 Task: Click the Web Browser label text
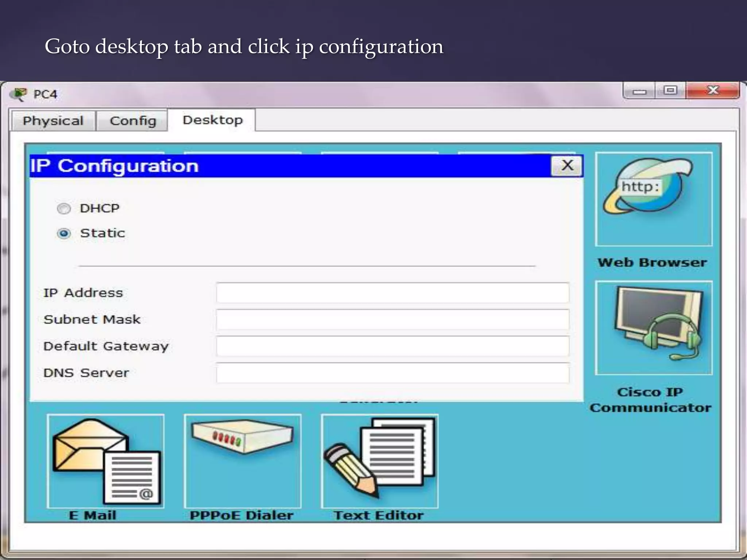tap(652, 262)
